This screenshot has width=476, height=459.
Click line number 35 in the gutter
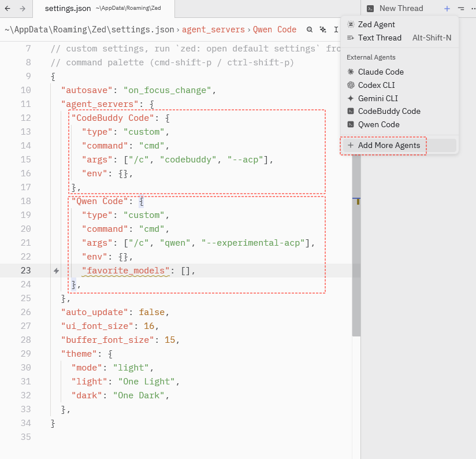[x=26, y=437]
